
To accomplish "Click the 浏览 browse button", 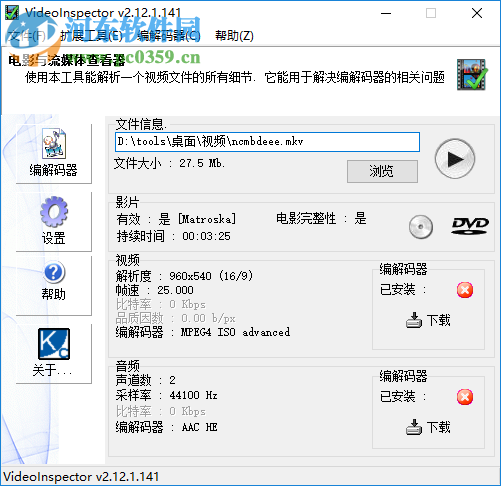I will [382, 171].
